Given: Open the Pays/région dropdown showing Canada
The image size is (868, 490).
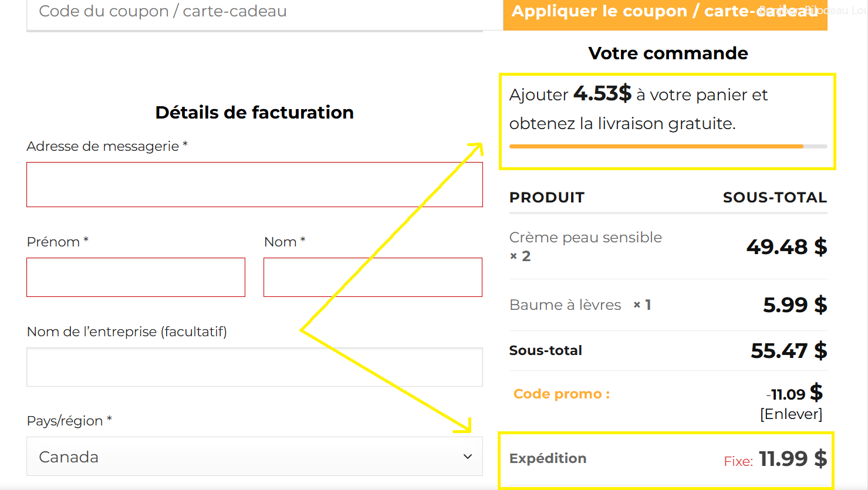Looking at the screenshot, I should coord(254,457).
